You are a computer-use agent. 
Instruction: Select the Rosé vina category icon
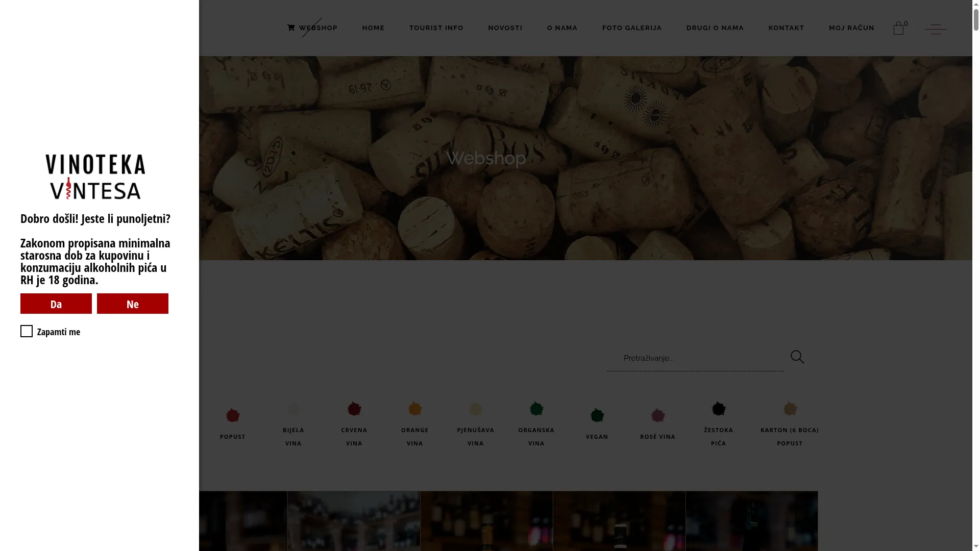point(658,415)
